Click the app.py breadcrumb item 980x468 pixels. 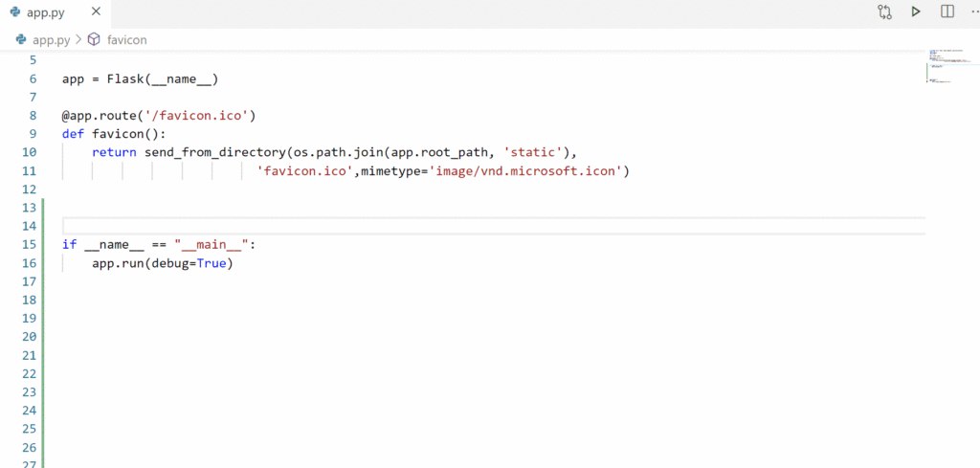(52, 40)
